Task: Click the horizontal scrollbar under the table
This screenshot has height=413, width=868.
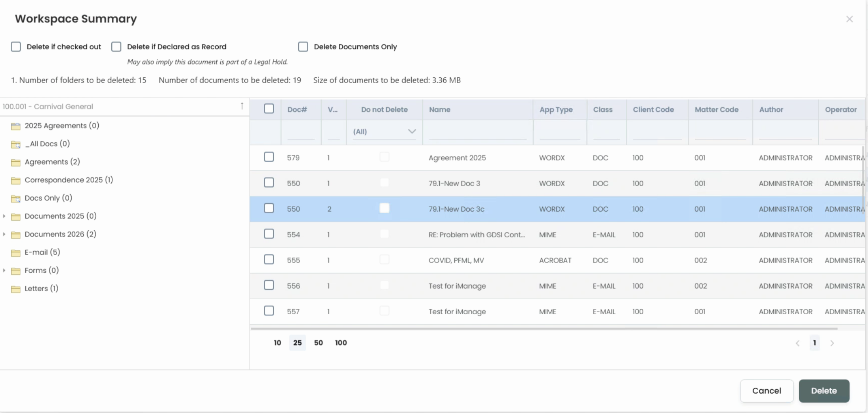Action: point(544,329)
